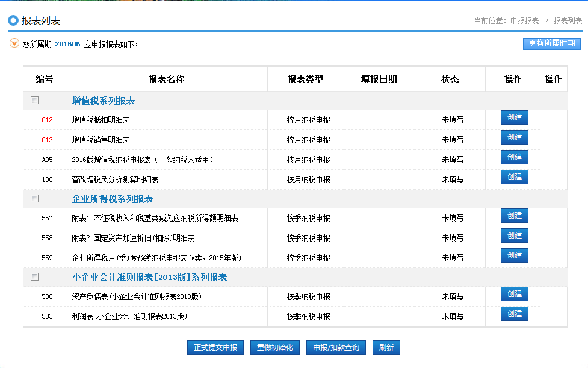Tick the 增值税系列报表 group checkbox
The height and width of the screenshot is (368, 588).
click(34, 100)
